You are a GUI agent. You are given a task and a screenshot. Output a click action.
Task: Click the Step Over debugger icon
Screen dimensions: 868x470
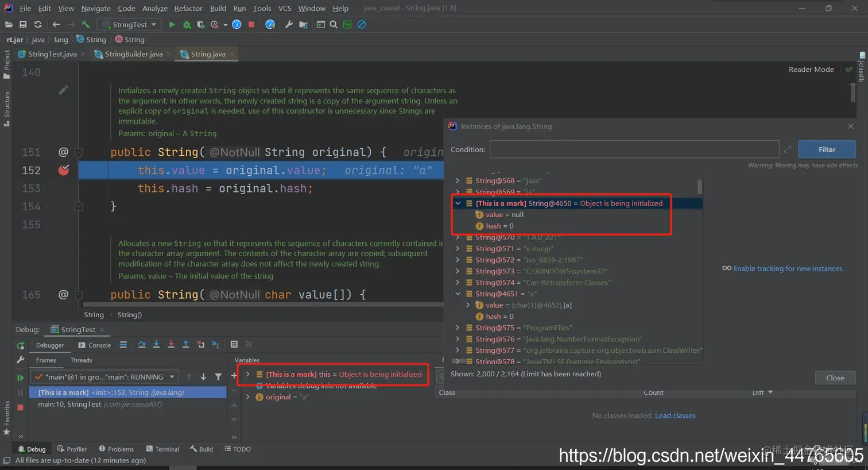point(142,345)
